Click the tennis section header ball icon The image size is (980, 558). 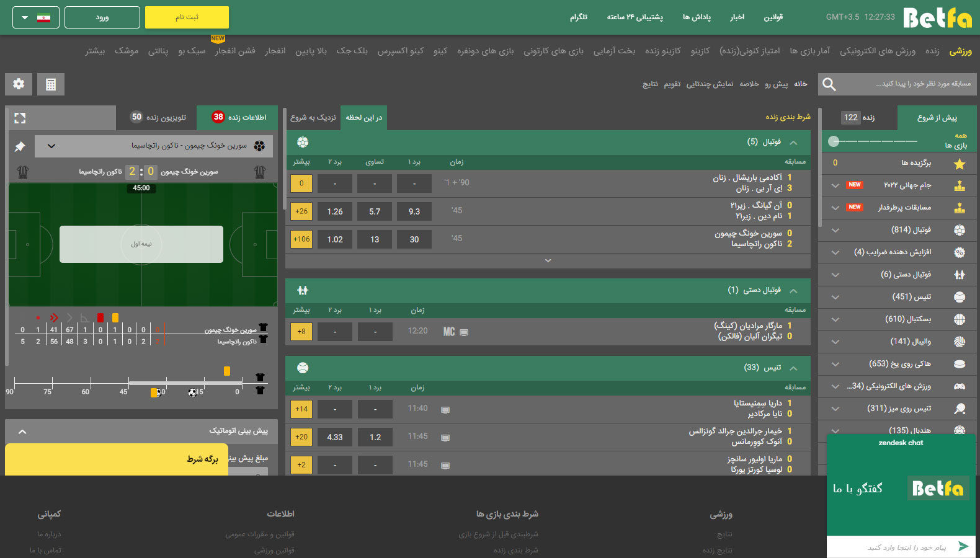tap(303, 368)
